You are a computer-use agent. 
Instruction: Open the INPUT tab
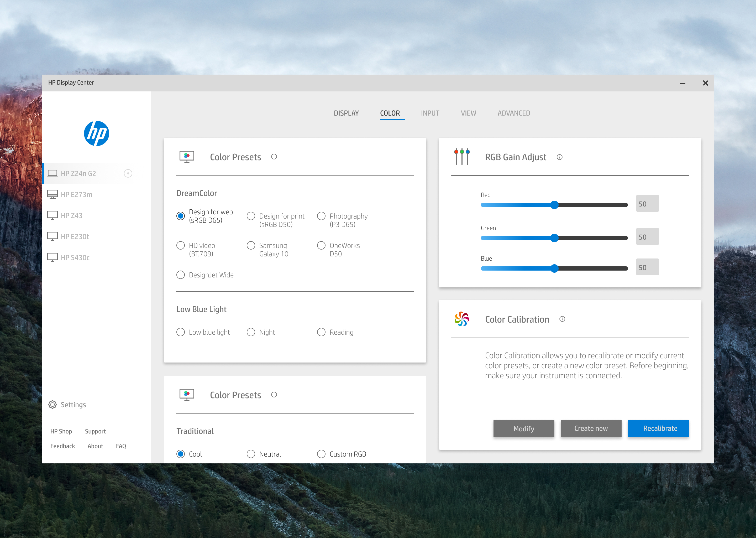pyautogui.click(x=430, y=113)
